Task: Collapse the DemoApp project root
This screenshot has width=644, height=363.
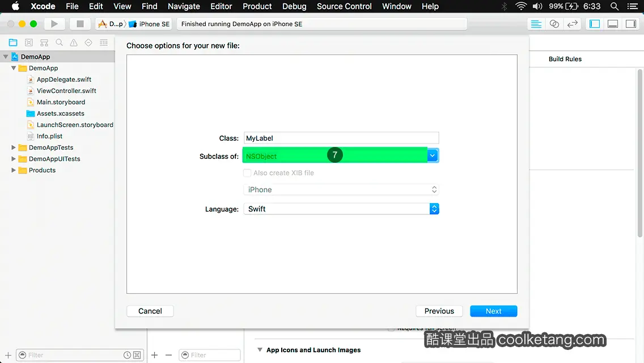Action: point(6,57)
